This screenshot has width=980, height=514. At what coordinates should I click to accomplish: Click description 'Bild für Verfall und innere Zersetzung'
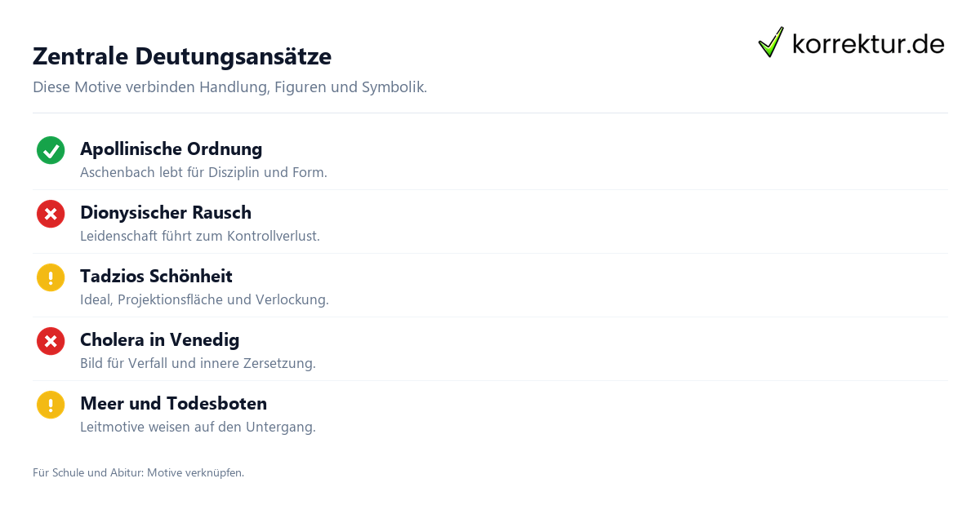pyautogui.click(x=198, y=364)
